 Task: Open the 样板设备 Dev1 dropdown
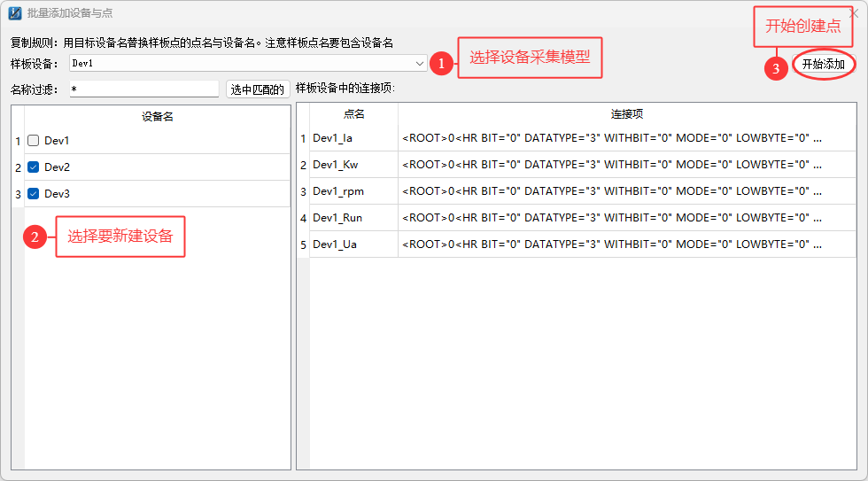tap(248, 64)
